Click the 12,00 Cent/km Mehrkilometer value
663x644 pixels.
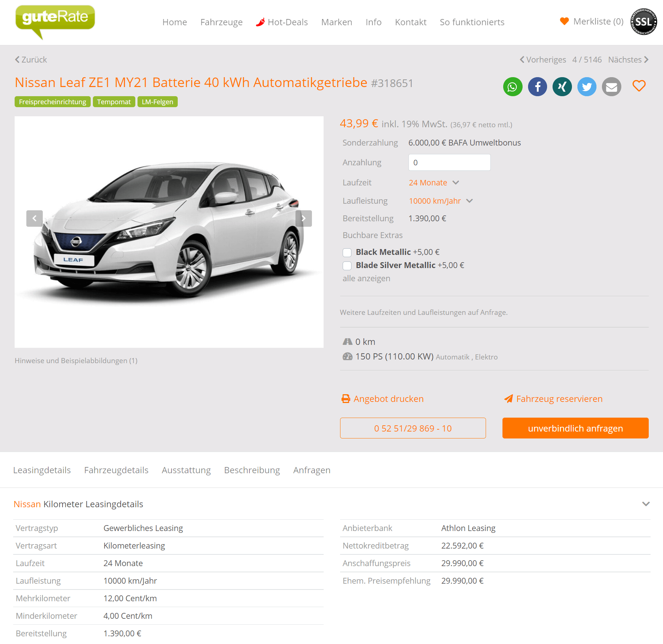tap(130, 598)
